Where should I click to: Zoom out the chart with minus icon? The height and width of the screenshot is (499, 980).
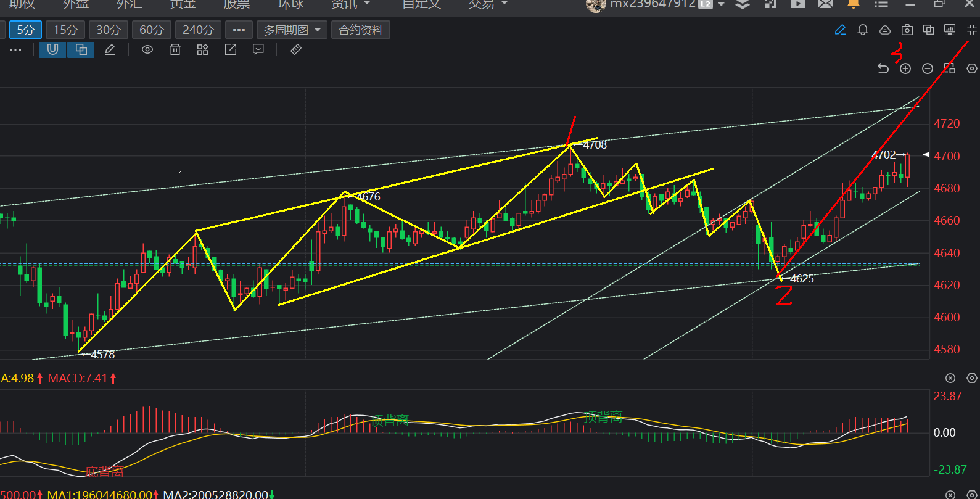(x=928, y=68)
